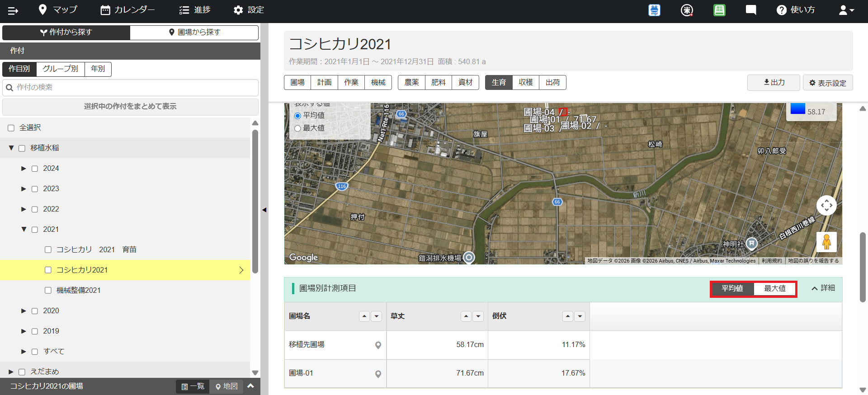
Task: Click the map pan control circle
Action: [x=826, y=206]
